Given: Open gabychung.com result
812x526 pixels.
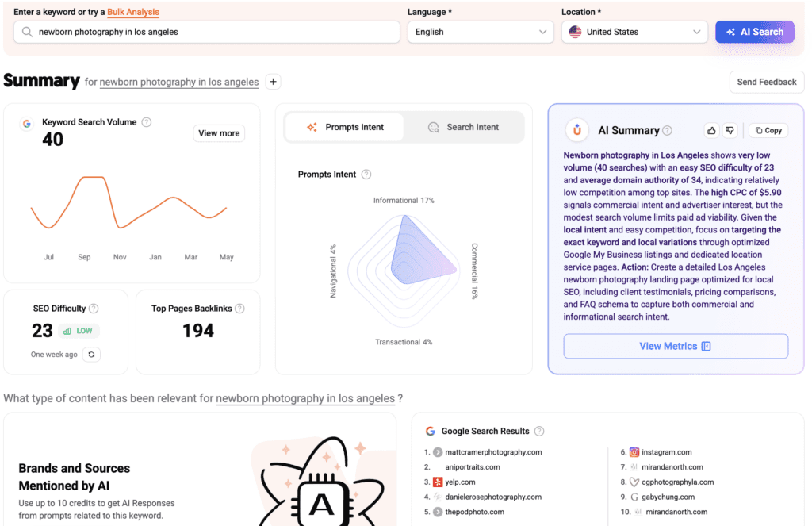Looking at the screenshot, I should 668,497.
